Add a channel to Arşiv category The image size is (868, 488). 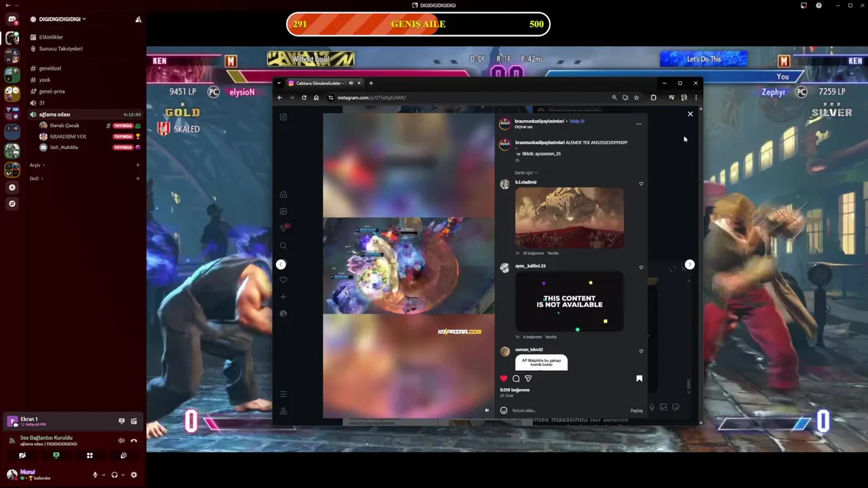[x=138, y=165]
